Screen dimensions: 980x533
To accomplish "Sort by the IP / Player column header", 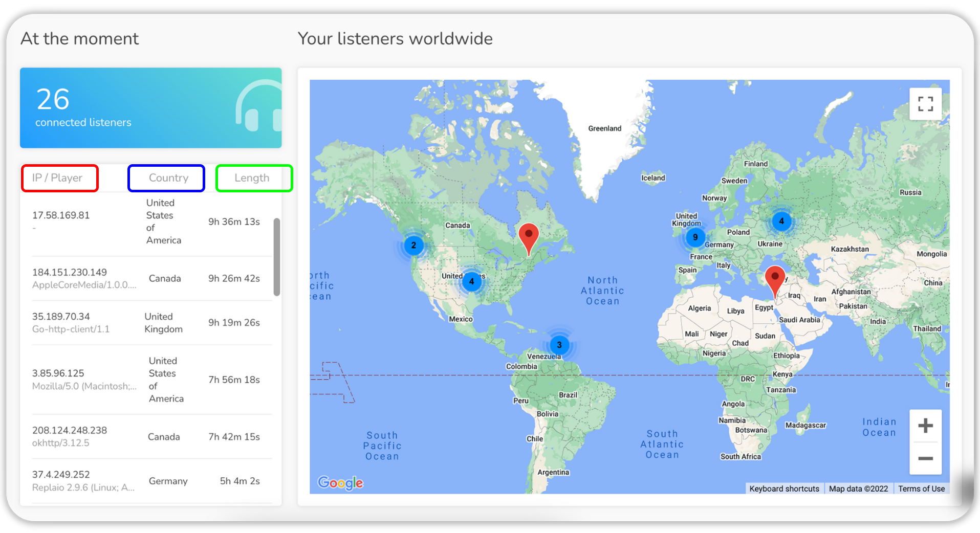I will [57, 178].
